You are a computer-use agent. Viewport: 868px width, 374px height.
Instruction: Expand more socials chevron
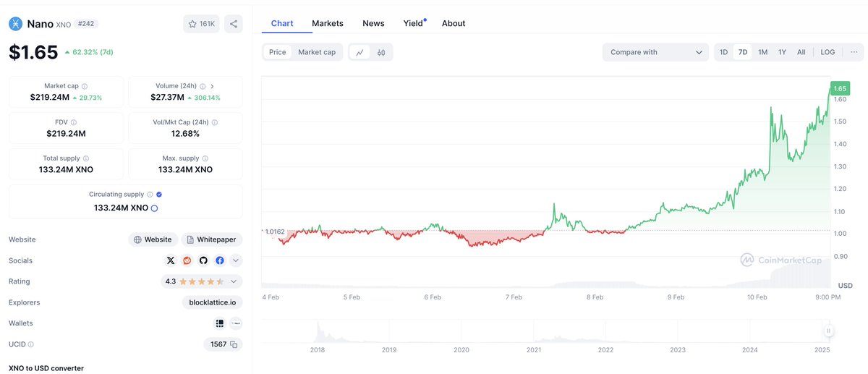(235, 260)
